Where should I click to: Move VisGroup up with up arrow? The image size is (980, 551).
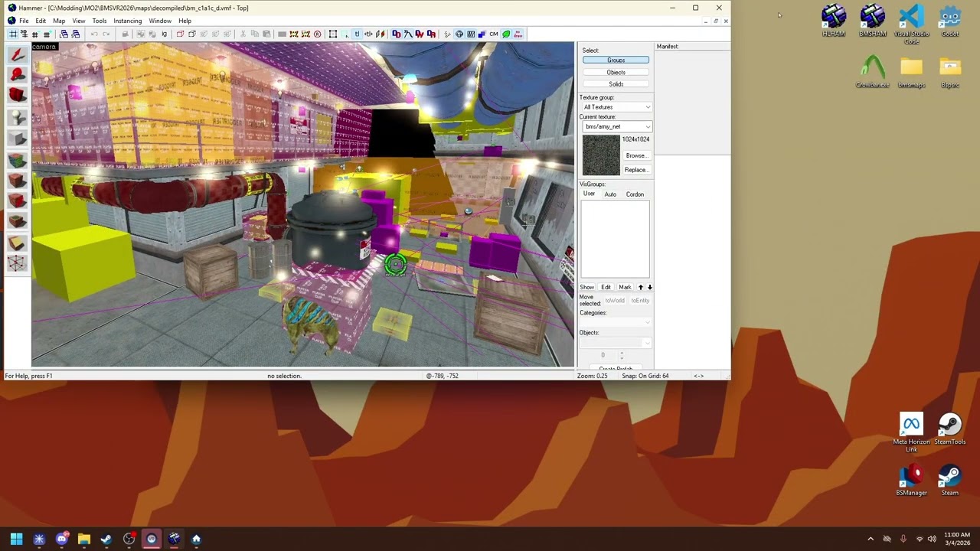[641, 287]
